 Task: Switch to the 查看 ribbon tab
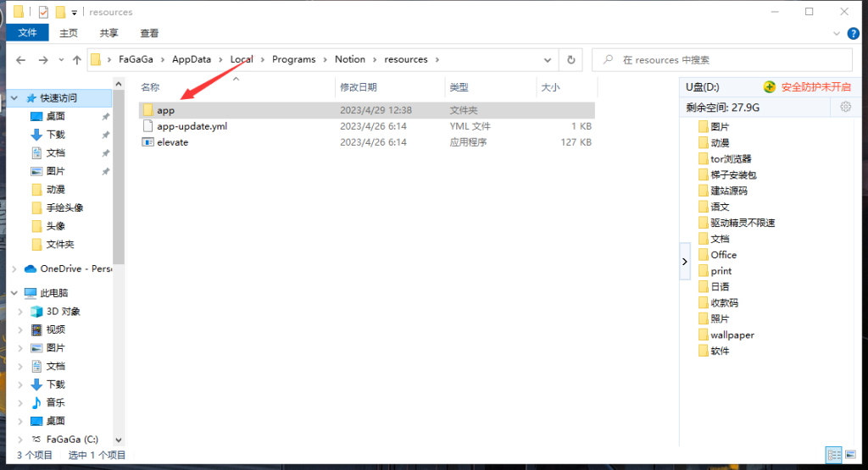point(149,33)
